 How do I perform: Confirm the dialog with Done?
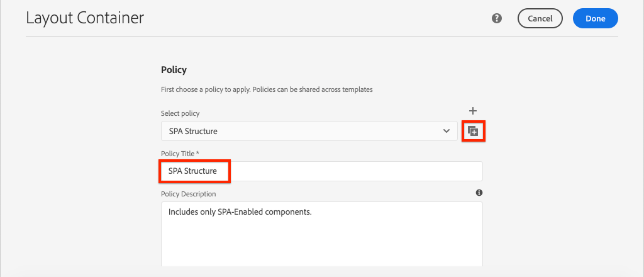pos(596,18)
